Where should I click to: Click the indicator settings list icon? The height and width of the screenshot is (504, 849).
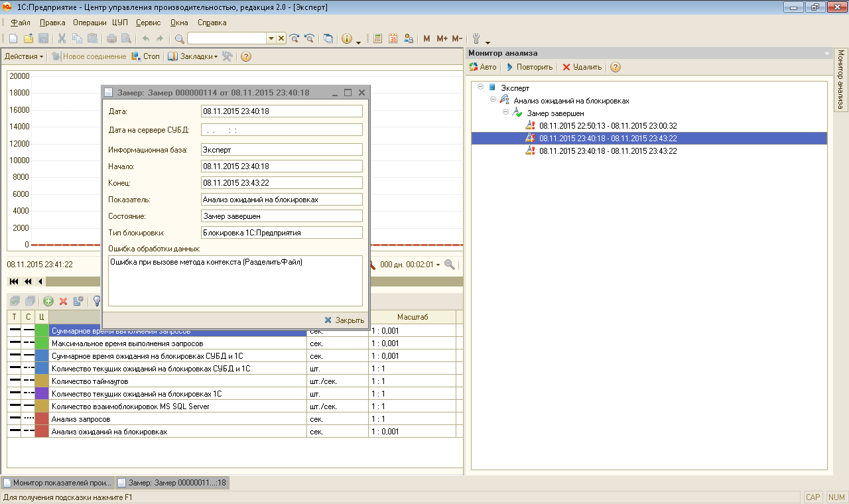78,301
